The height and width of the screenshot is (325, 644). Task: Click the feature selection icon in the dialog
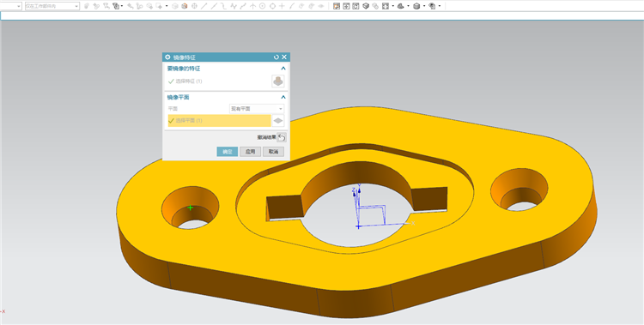click(x=278, y=81)
